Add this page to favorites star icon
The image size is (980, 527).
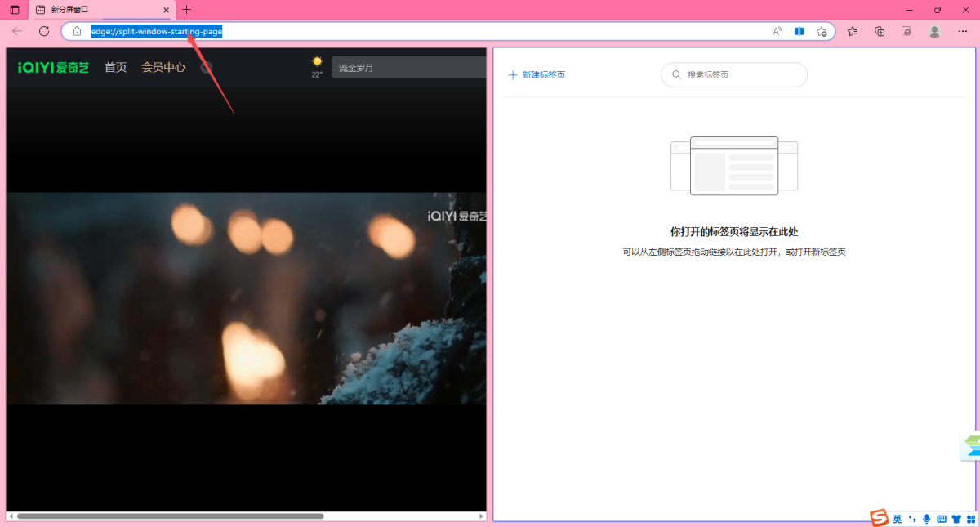click(x=822, y=31)
